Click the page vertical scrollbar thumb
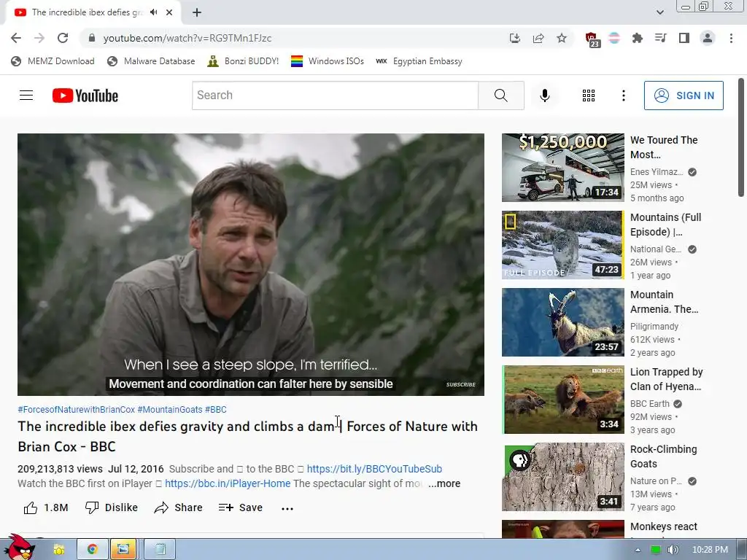Viewport: 747px width, 560px height. tap(741, 137)
